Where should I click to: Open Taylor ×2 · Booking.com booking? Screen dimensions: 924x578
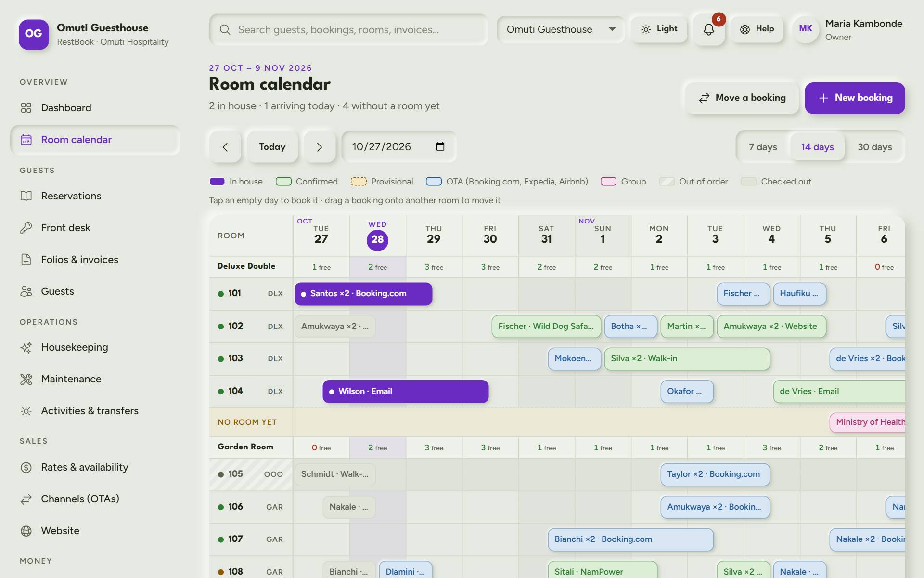[x=715, y=474]
